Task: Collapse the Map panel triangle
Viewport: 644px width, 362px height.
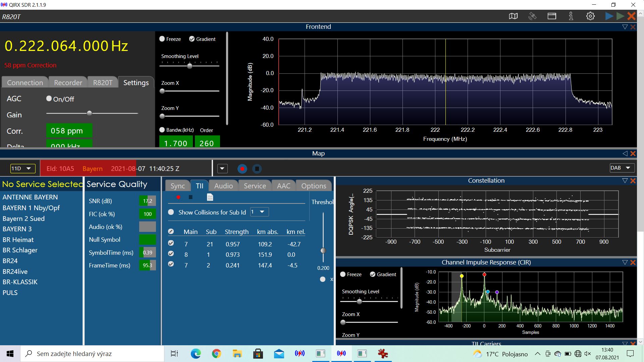Action: tap(625, 154)
